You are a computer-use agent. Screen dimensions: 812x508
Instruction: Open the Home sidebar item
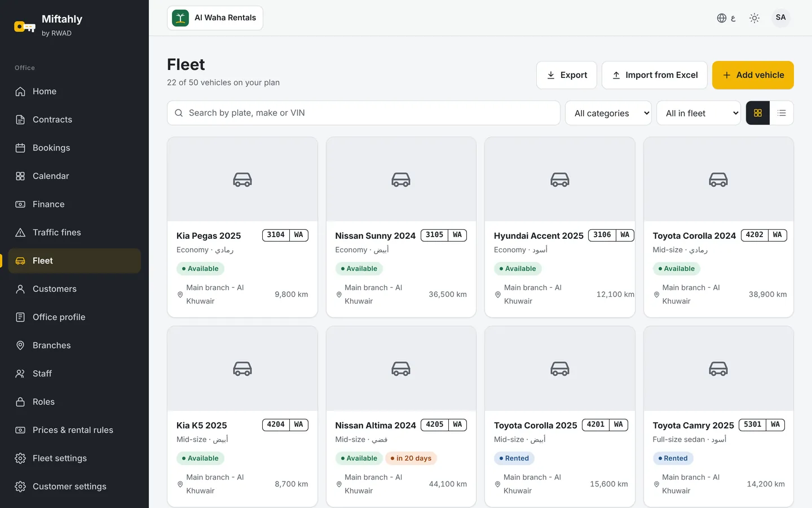pos(74,91)
